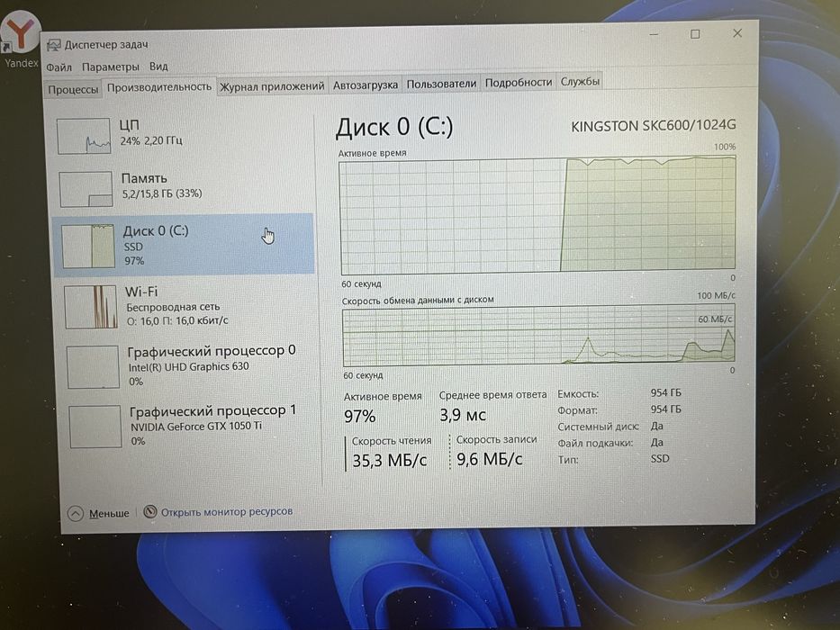Click '5,2/15,8 ГБ (33%)' memory usage text
This screenshot has height=630, width=840.
(x=162, y=193)
